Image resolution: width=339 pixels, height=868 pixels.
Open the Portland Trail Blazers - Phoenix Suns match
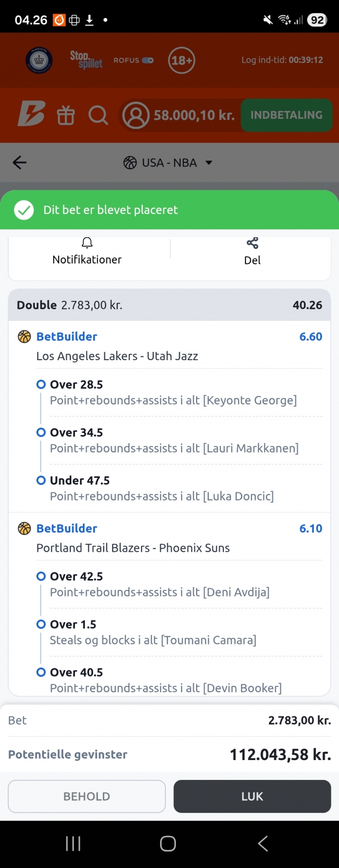tap(133, 548)
